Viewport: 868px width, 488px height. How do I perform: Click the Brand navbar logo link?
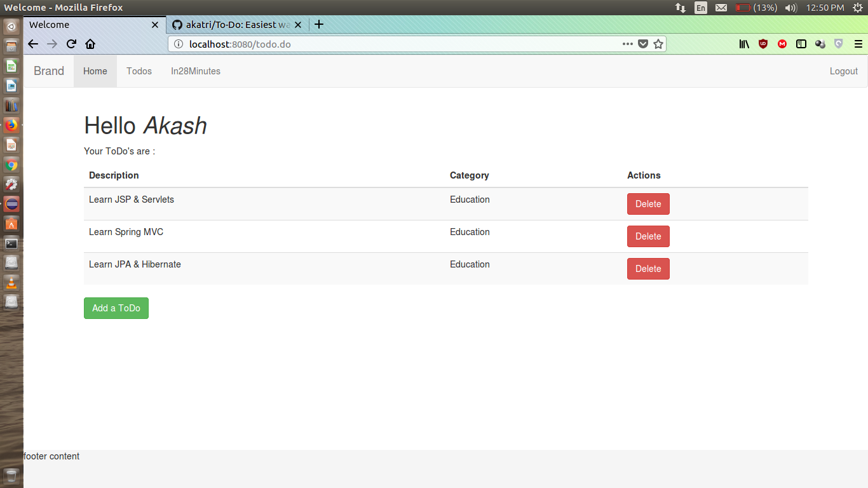click(49, 71)
